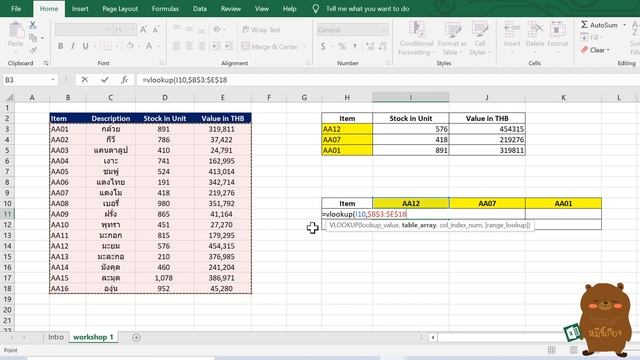Toggle Underline formatting
Image resolution: width=640 pixels, height=360 pixels.
coord(85,46)
